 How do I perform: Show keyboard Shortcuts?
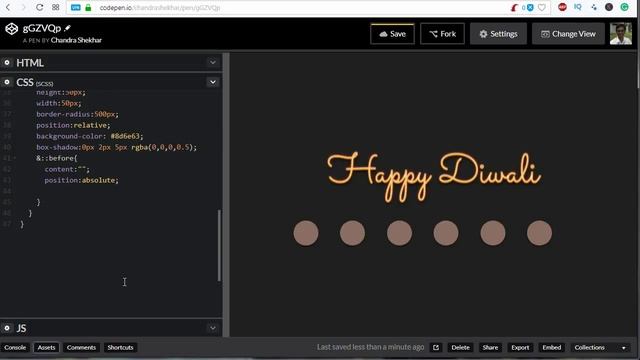click(x=120, y=347)
